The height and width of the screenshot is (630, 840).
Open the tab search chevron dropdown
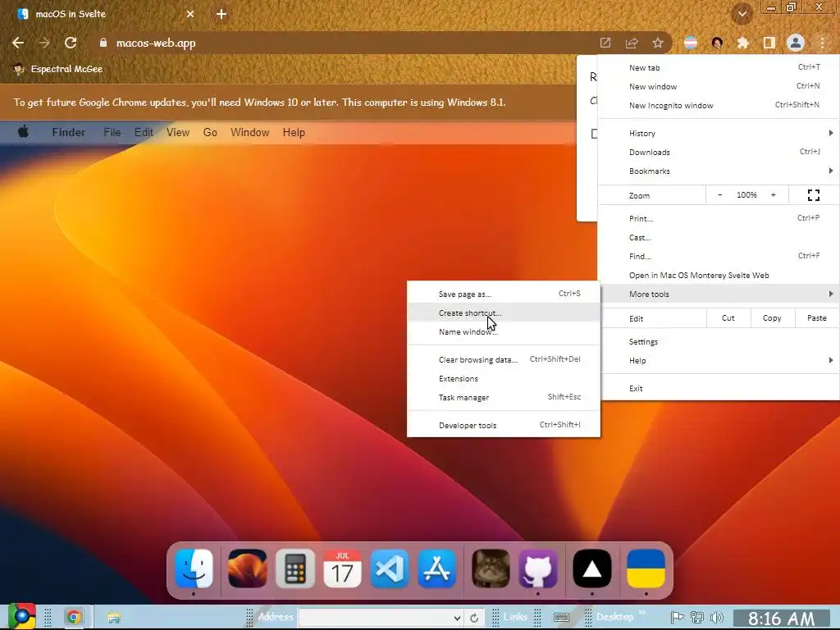tap(742, 14)
